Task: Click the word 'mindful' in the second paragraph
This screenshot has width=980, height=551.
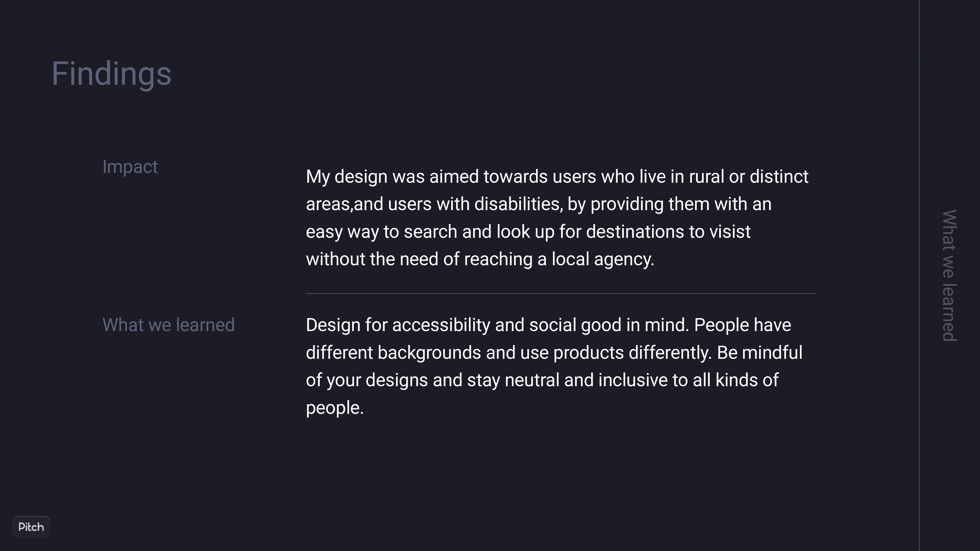Action: 772,353
